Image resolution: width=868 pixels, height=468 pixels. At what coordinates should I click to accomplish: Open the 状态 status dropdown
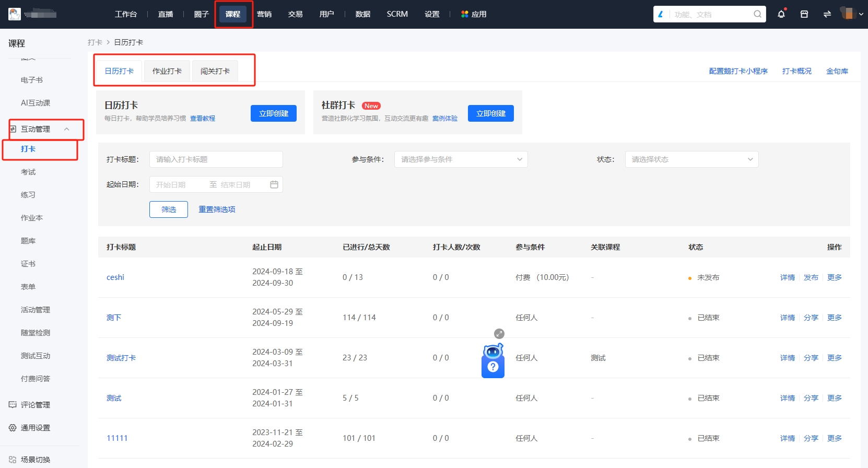pyautogui.click(x=691, y=159)
